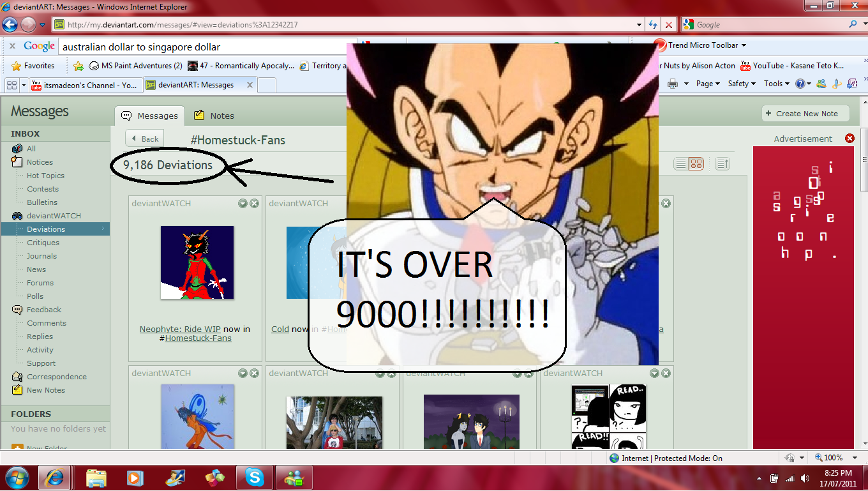868x491 pixels.
Task: Open Journals in the sidebar
Action: (41, 256)
